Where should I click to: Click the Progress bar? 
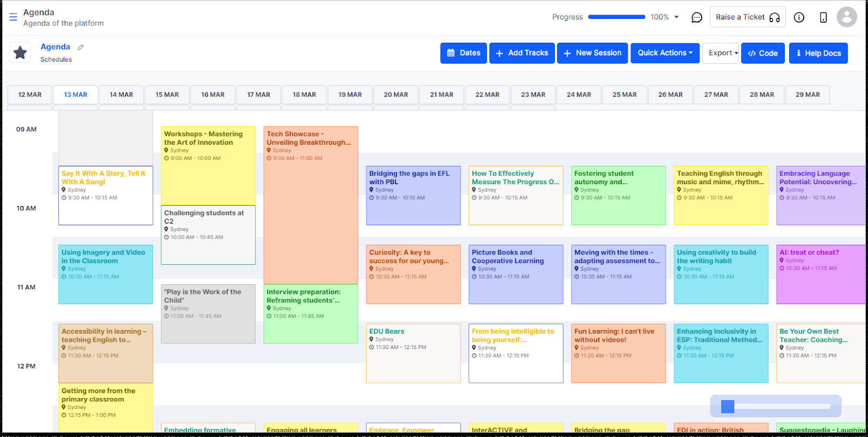point(616,17)
